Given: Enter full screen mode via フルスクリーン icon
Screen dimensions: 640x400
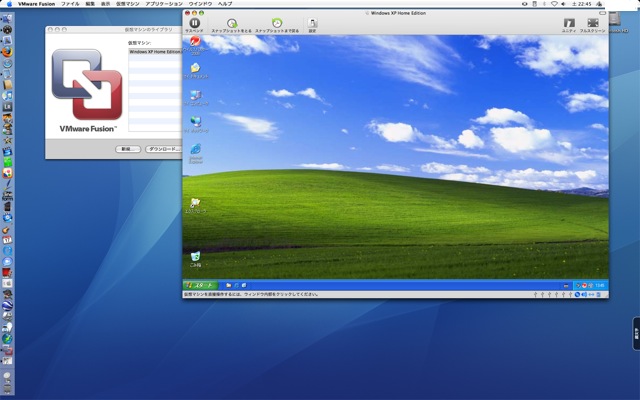Looking at the screenshot, I should pyautogui.click(x=593, y=23).
